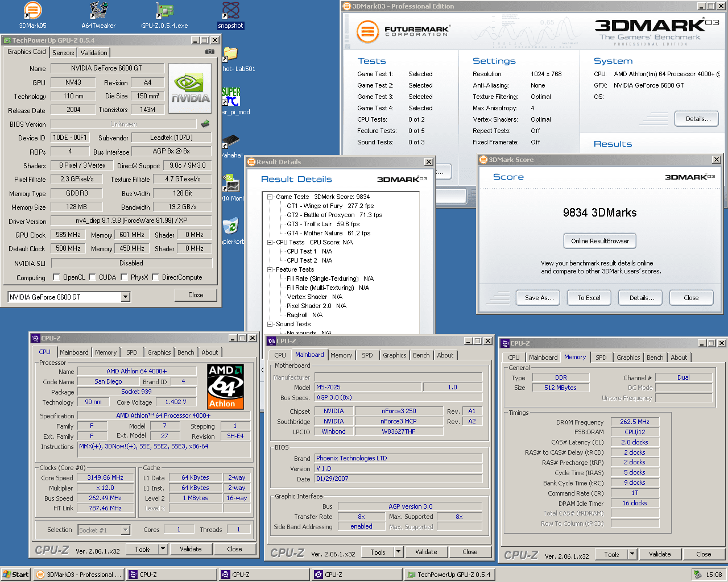Click Tools button in left CPU-Z window
The width and height of the screenshot is (728, 582).
pos(142,549)
